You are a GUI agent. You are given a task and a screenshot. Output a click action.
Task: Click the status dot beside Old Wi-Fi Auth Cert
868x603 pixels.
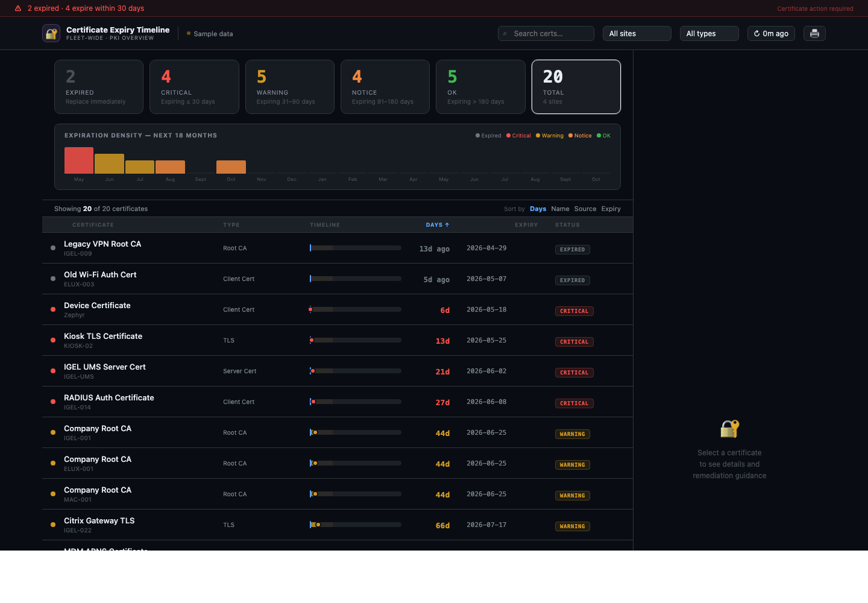53,279
